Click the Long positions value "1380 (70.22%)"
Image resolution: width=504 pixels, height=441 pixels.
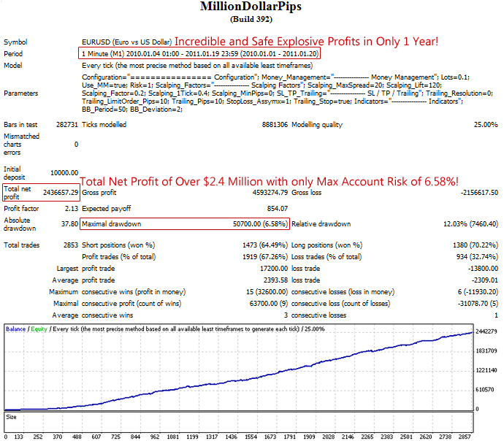(x=476, y=245)
